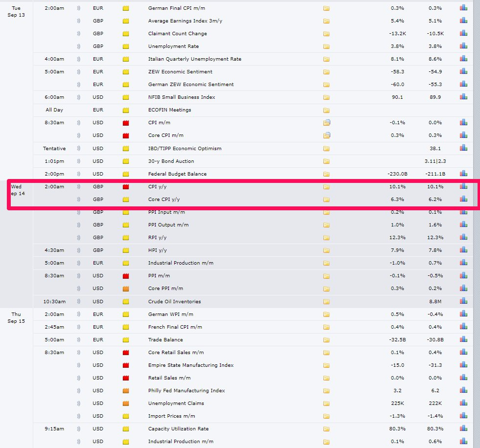Click EUR currency in ECOFIN Meetings row
This screenshot has width=480, height=448.
[98, 110]
